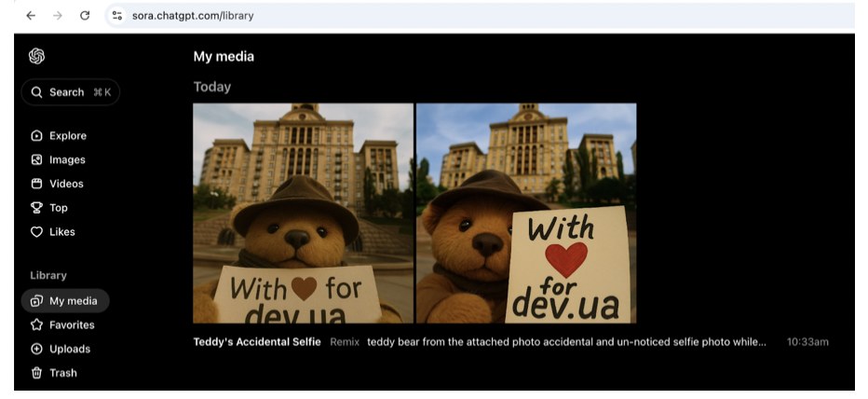This screenshot has height=399, width=868.
Task: Click the Images picture icon
Action: [36, 159]
